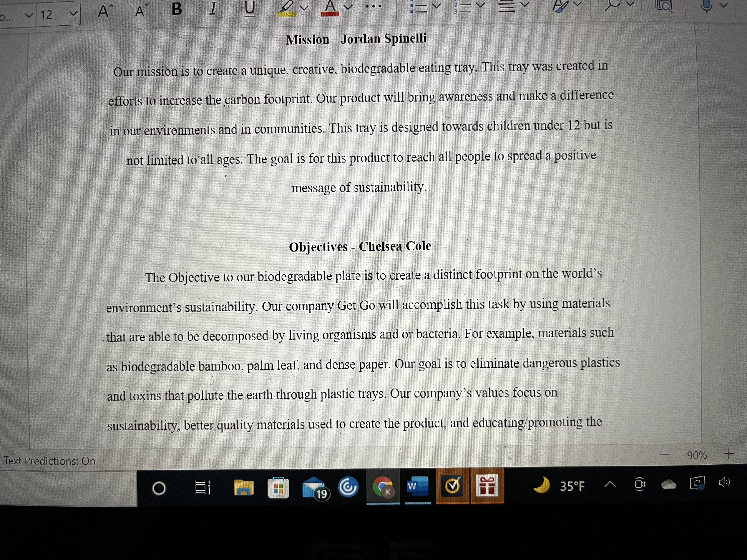Toggle italic formatting
747x560 pixels.
(x=213, y=9)
